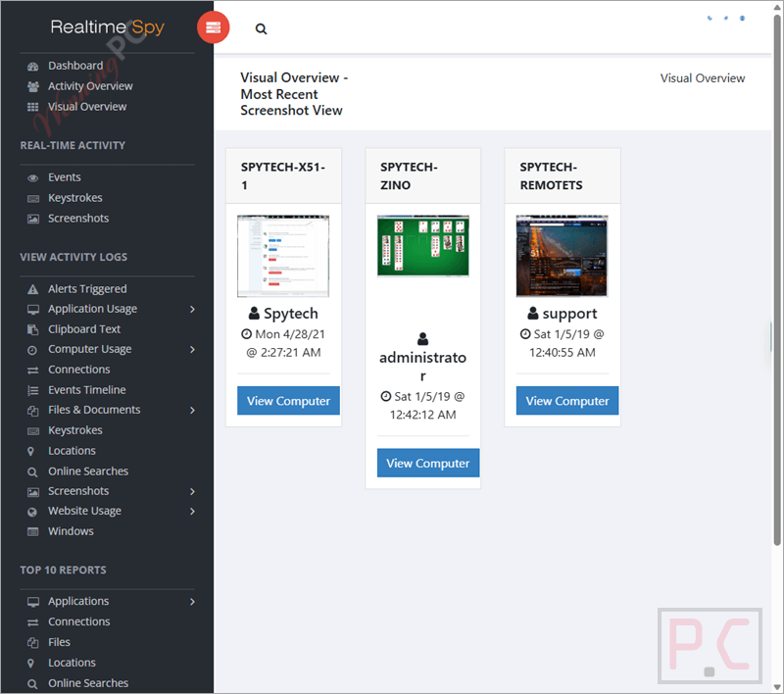The width and height of the screenshot is (784, 694).
Task: Click the Windows log entry
Action: (x=71, y=531)
